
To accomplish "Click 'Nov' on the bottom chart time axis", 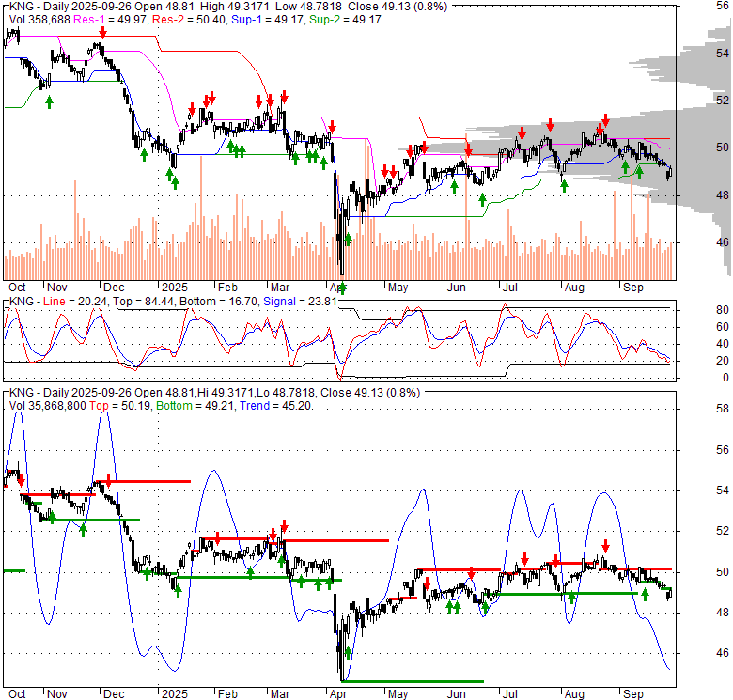I will click(57, 694).
